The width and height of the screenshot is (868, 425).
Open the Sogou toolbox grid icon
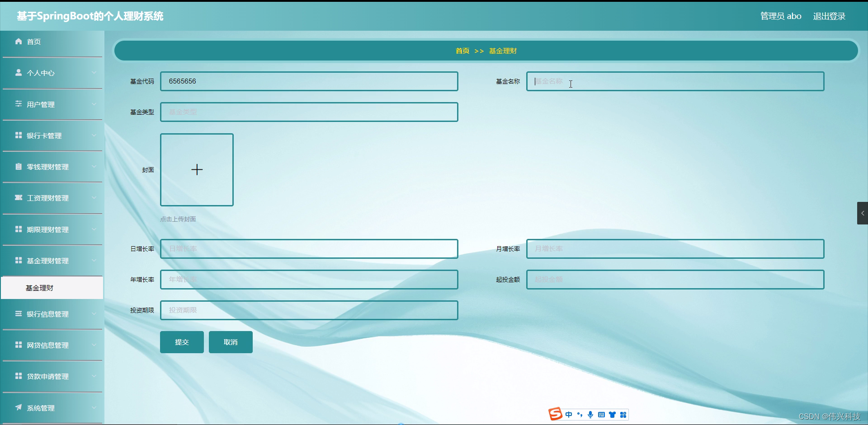click(624, 415)
